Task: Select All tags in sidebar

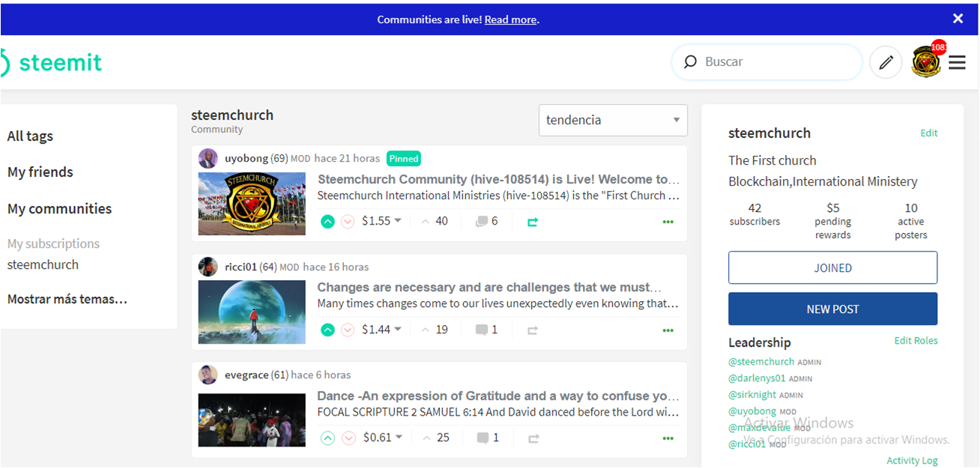Action: click(30, 136)
